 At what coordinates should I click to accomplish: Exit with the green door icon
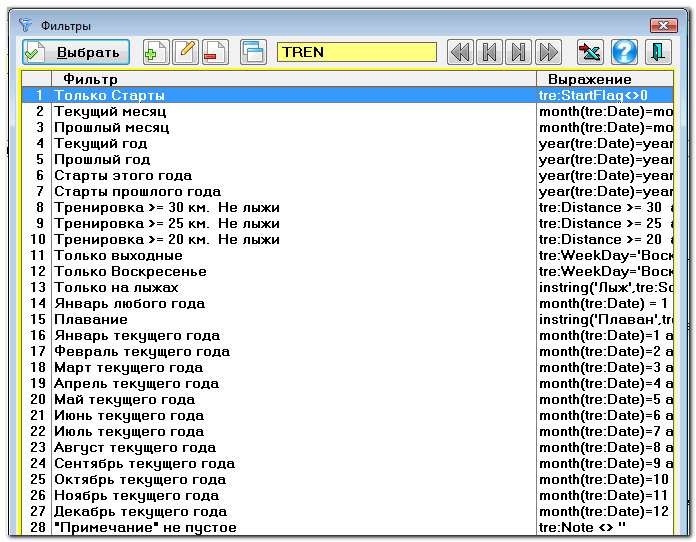point(658,52)
